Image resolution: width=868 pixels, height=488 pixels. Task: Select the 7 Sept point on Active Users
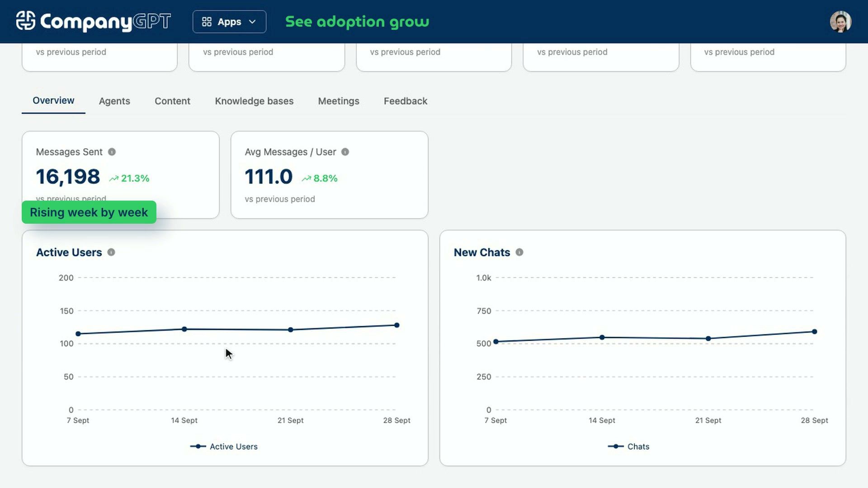tap(78, 334)
